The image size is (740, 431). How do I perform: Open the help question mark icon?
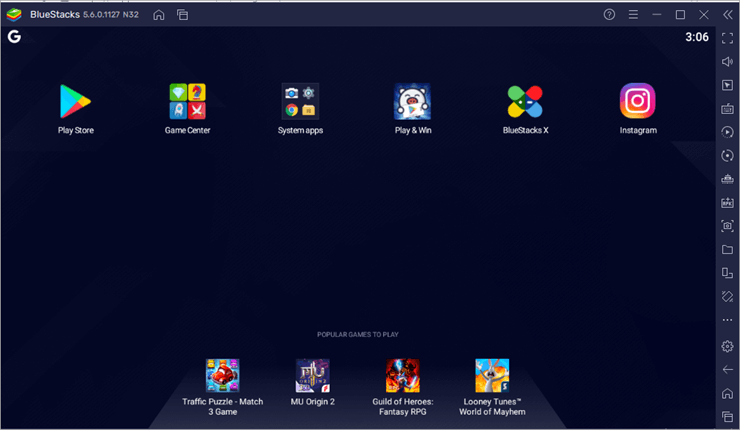pos(609,15)
